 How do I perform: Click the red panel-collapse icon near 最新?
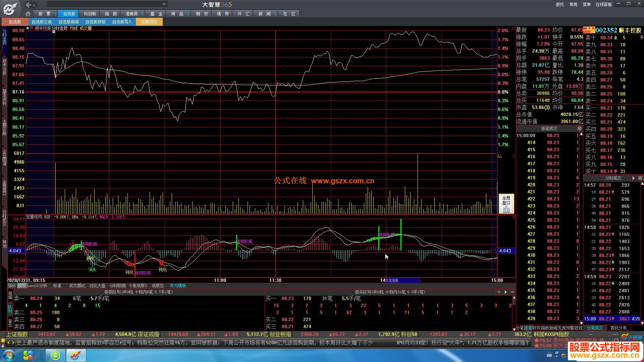pos(513,28)
